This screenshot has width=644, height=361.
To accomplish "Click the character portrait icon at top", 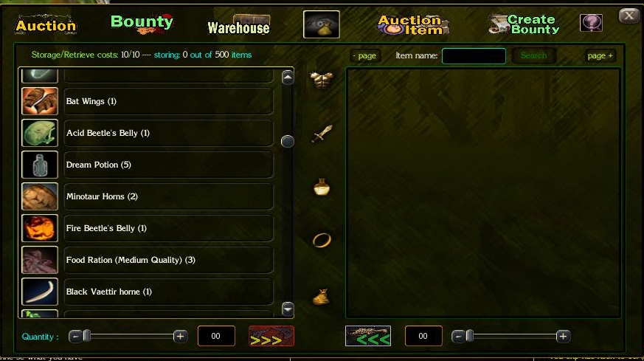I will point(322,24).
